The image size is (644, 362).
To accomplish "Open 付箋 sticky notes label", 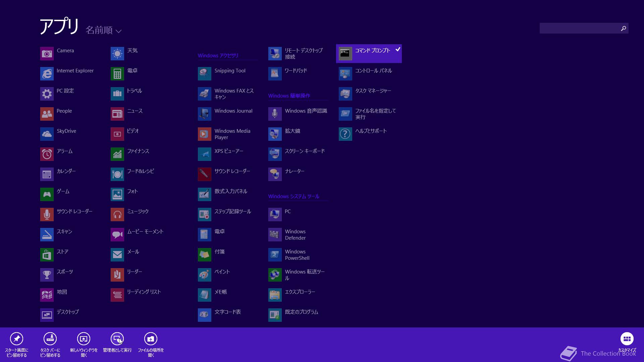I will click(220, 252).
